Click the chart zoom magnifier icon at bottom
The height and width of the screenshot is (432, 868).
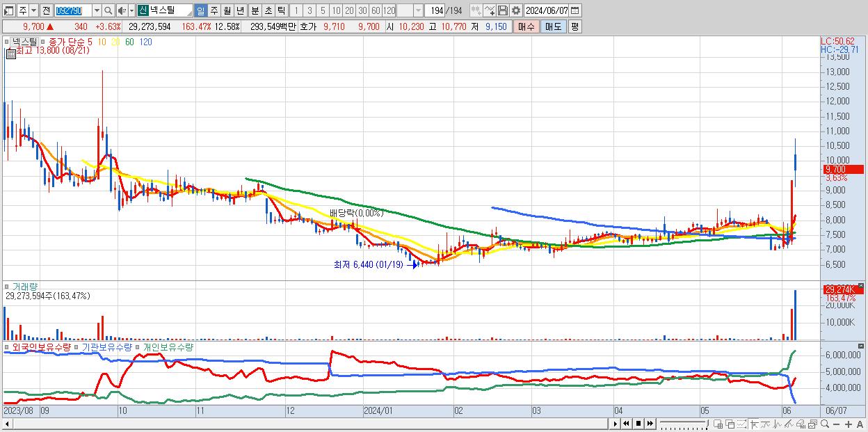pyautogui.click(x=825, y=424)
